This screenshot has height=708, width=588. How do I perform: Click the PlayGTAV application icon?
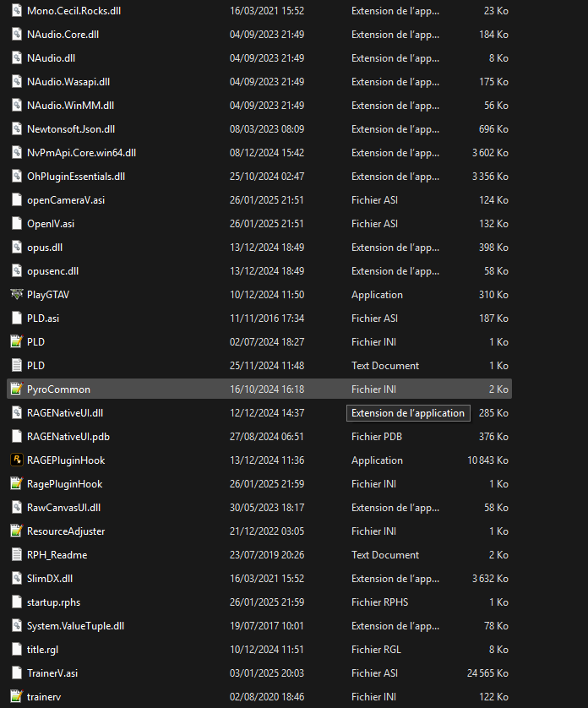coord(16,295)
